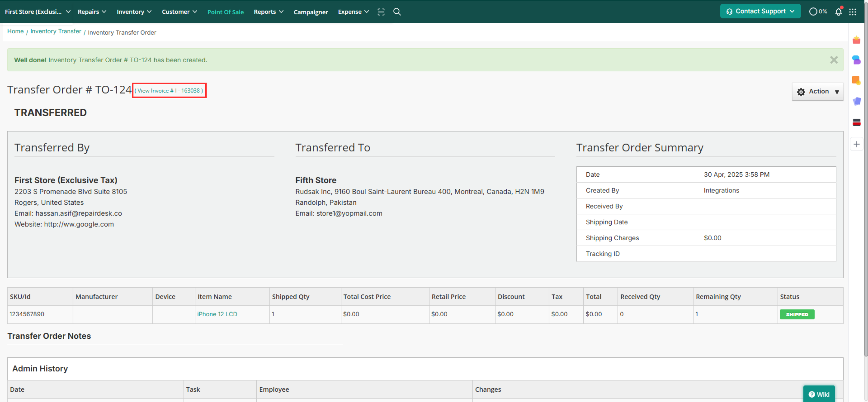
Task: Click the Website http://ww.google.com text
Action: coord(64,224)
